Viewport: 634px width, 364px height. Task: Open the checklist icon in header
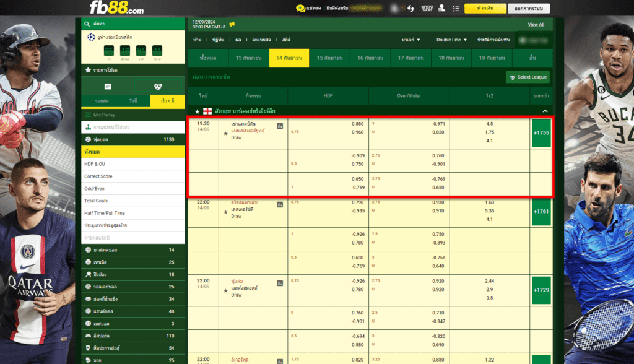pyautogui.click(x=456, y=8)
